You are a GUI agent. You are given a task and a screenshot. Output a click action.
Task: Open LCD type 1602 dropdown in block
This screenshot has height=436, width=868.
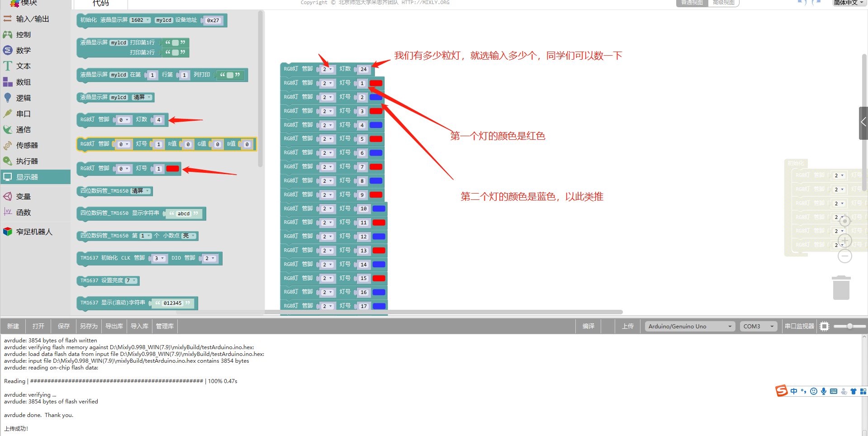pos(140,20)
